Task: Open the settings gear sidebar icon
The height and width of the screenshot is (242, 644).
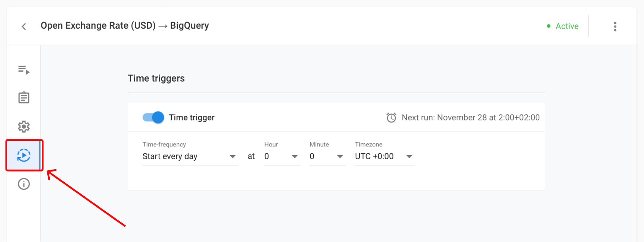Action: pos(24,127)
